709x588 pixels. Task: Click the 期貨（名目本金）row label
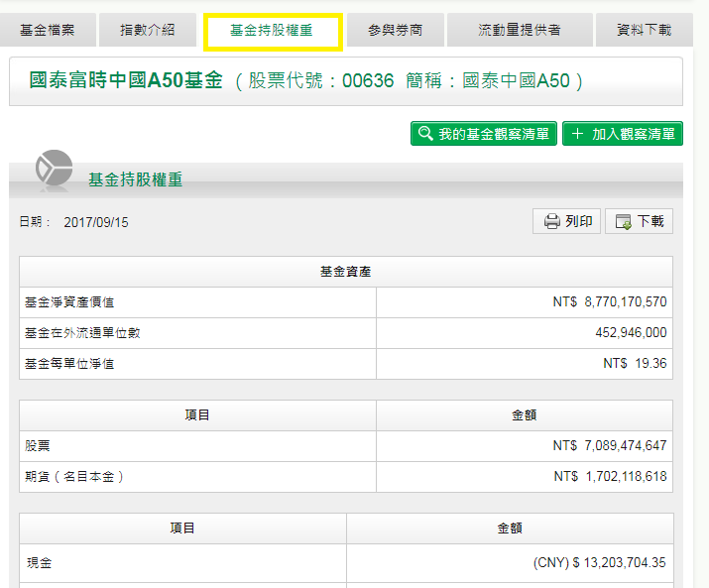(x=74, y=477)
